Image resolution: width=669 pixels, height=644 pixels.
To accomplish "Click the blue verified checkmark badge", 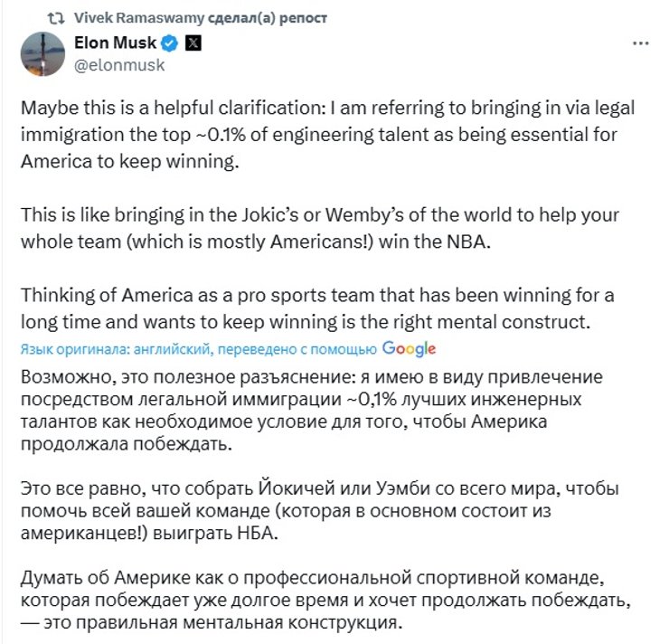I will click(168, 43).
